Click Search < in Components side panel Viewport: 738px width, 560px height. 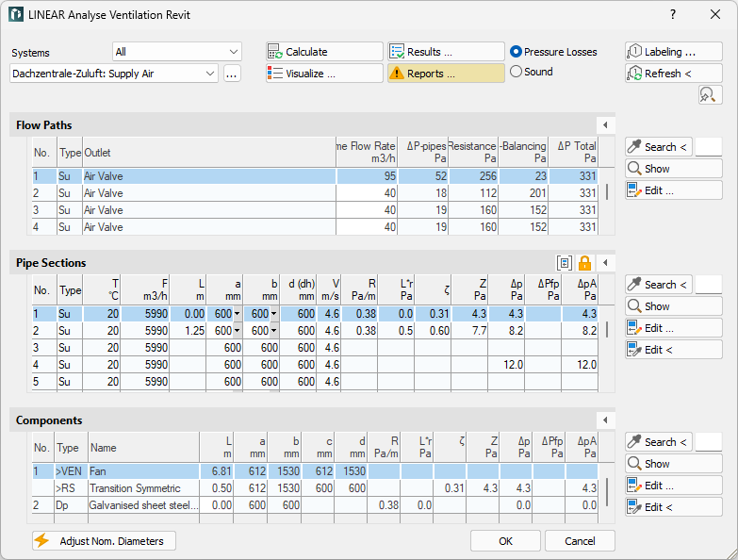pos(659,442)
